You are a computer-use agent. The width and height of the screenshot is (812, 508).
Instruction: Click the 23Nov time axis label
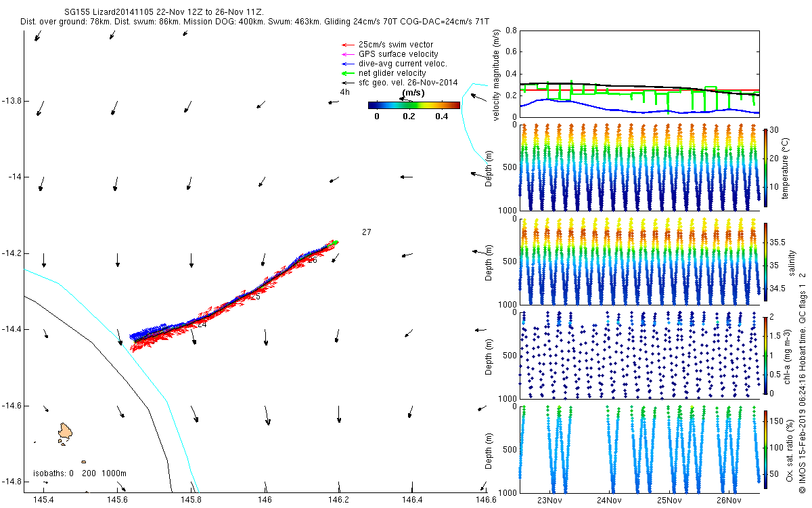tap(549, 501)
